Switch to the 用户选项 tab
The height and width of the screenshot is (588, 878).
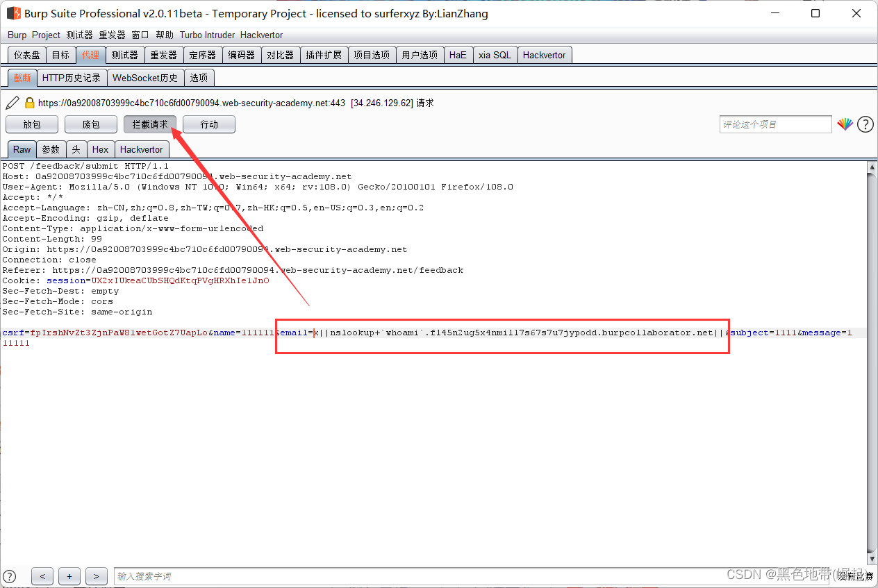420,55
